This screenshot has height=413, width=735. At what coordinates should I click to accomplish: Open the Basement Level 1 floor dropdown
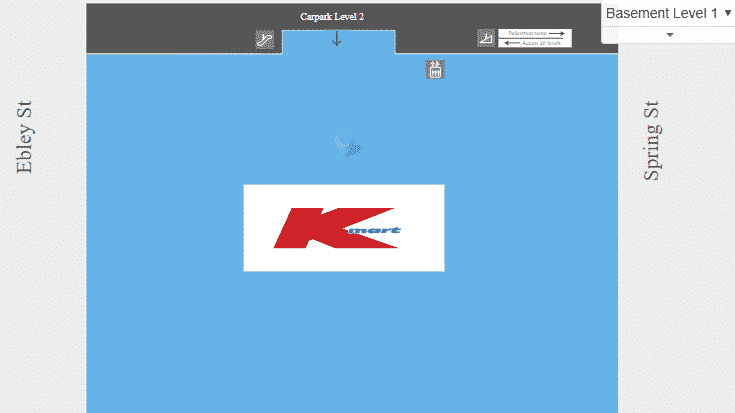[x=668, y=13]
